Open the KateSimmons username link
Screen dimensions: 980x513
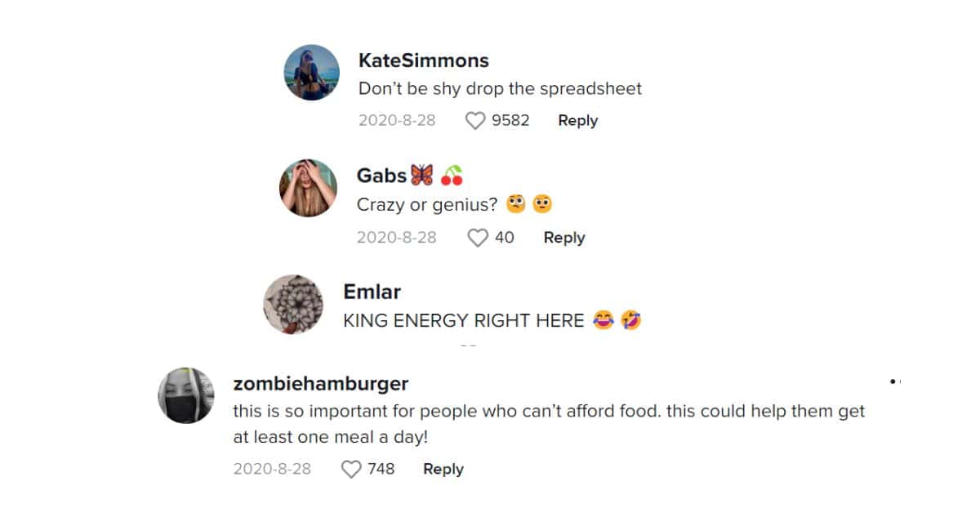pos(423,60)
